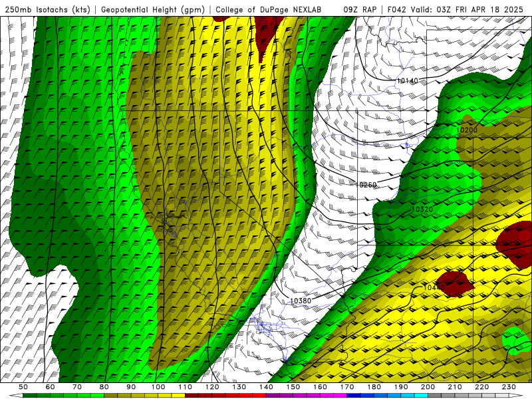The height and width of the screenshot is (399, 532).
Task: Select the 10260 height contour label
Action: (x=366, y=185)
